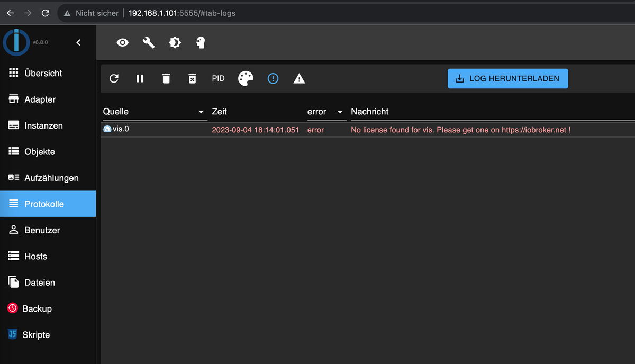Open the Adapter menu item

[48, 99]
